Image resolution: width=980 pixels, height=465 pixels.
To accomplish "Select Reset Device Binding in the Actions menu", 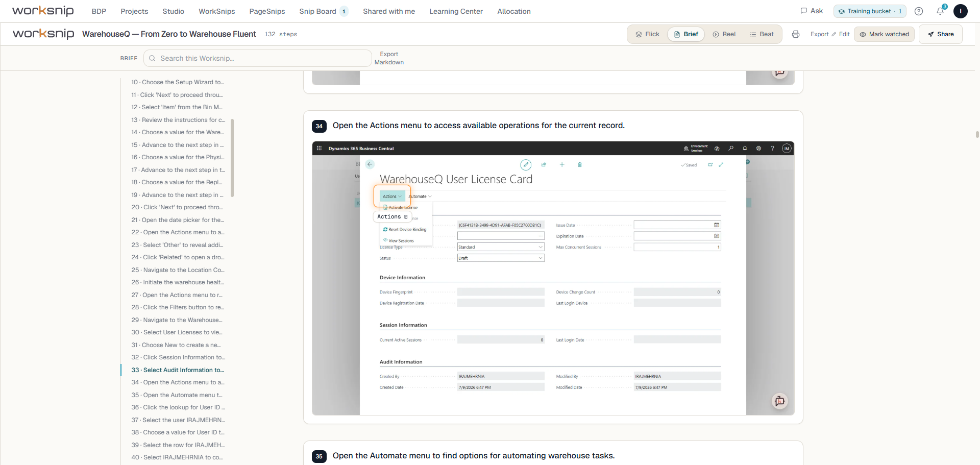I will pos(405,230).
